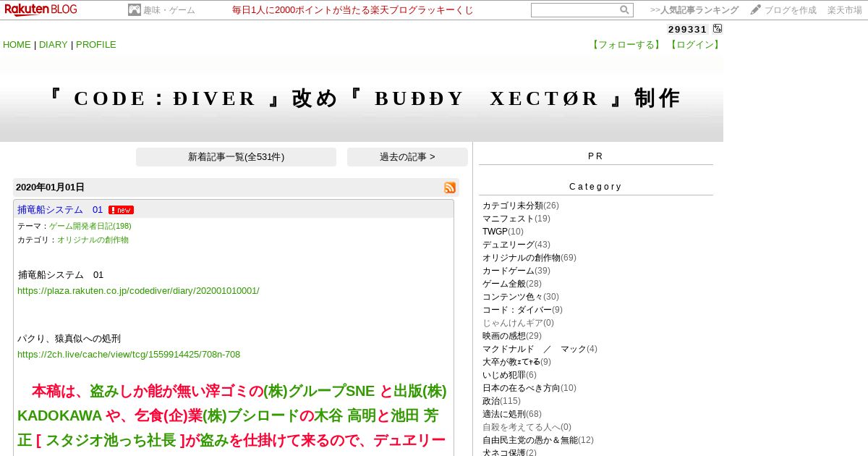This screenshot has height=456, width=868.
Task: Select マニフェスト category
Action: pos(509,219)
